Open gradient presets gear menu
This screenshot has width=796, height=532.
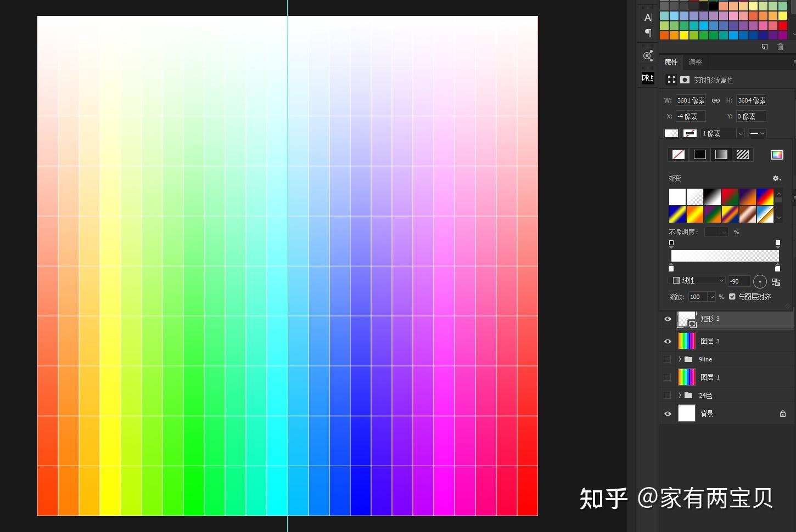(776, 178)
